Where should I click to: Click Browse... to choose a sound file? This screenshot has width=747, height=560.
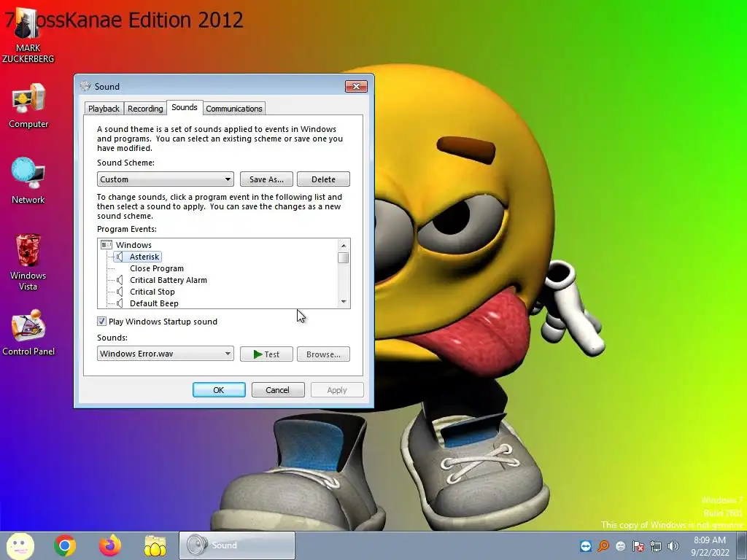(x=323, y=354)
